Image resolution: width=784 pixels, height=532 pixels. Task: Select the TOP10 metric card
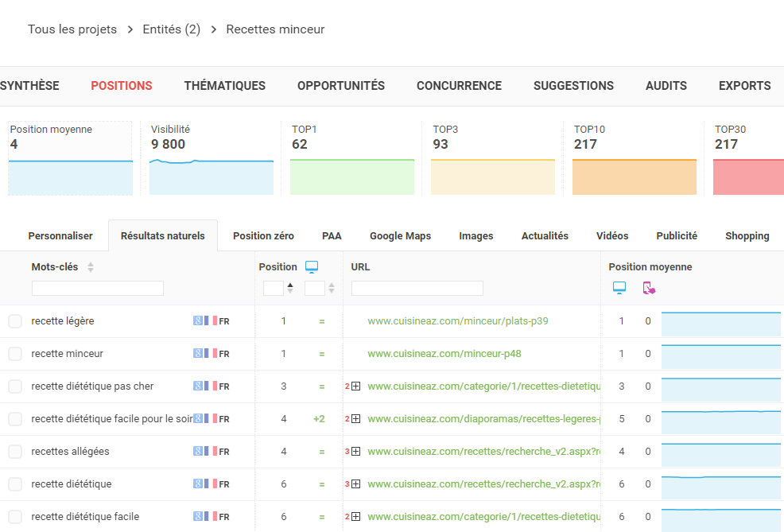(634, 158)
